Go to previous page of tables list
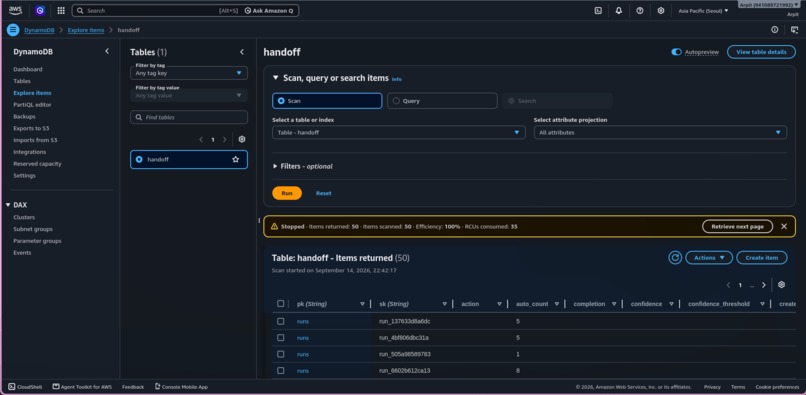The image size is (806, 395). [201, 139]
